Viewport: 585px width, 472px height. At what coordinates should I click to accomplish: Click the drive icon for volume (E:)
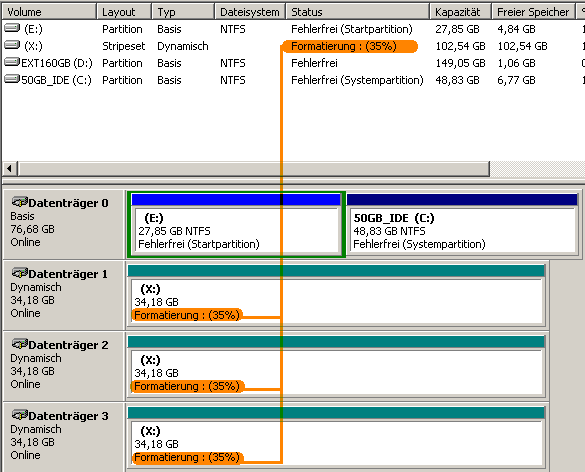coord(12,28)
